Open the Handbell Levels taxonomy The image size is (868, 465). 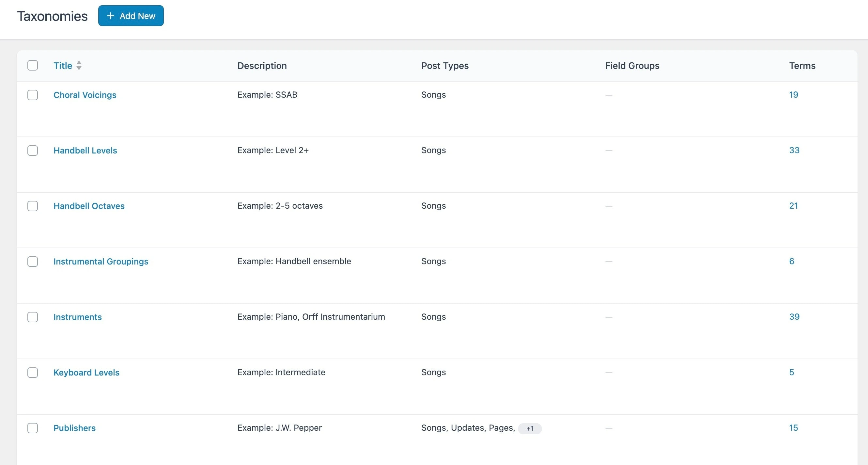85,150
